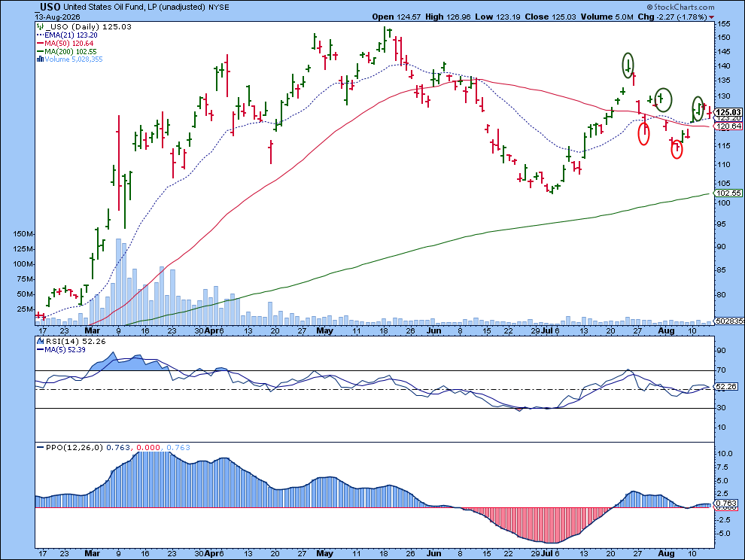The width and height of the screenshot is (745, 560).
Task: Click the Aug label under the price panel
Action: 667,331
